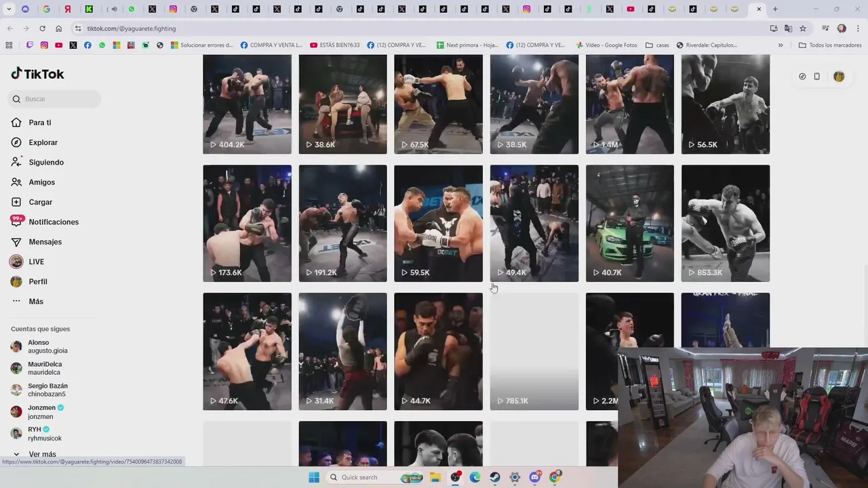Open the video with 38.6K views
The image size is (868, 488).
342,104
